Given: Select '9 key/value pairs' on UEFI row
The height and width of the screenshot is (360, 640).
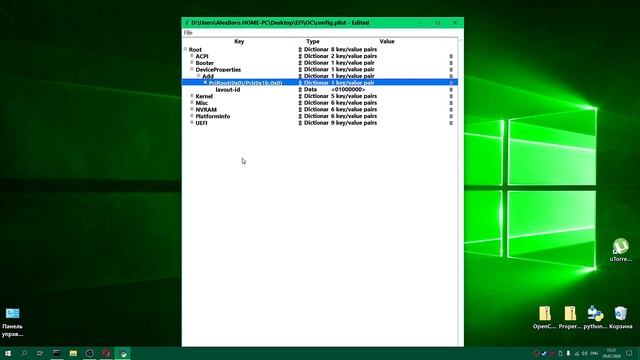Looking at the screenshot, I should tap(354, 122).
